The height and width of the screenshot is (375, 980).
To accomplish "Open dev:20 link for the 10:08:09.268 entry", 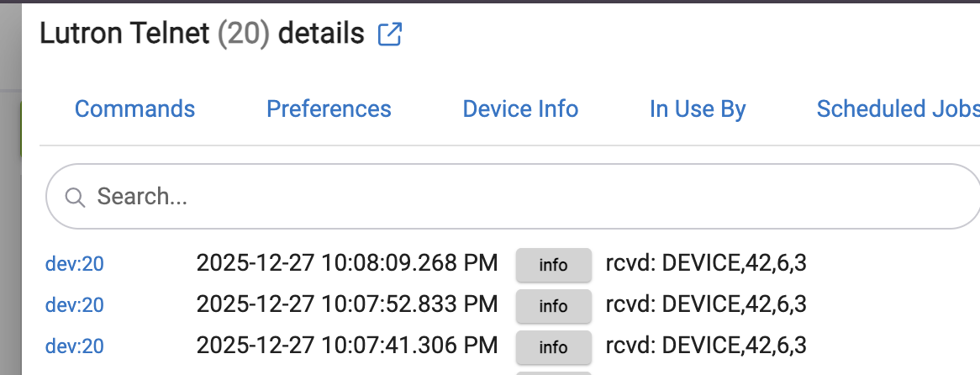I will [75, 264].
